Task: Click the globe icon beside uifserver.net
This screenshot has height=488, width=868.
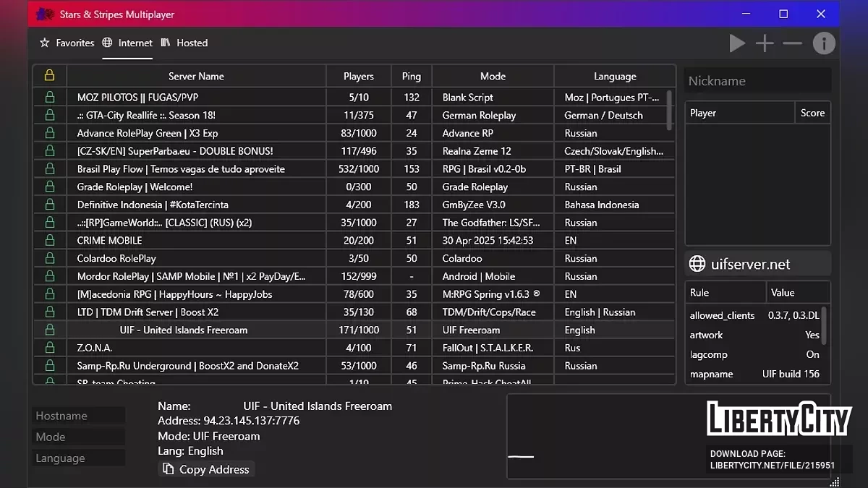Action: (x=697, y=264)
